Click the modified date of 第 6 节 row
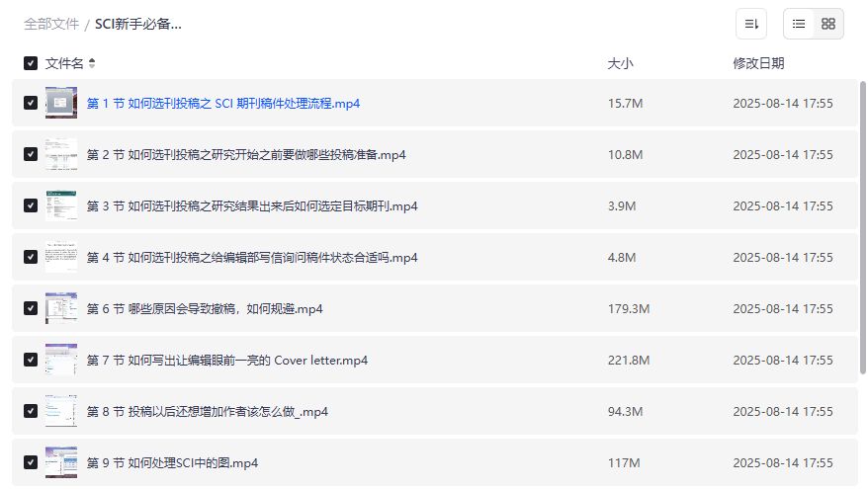Viewport: 868px width, 489px height. click(x=783, y=309)
